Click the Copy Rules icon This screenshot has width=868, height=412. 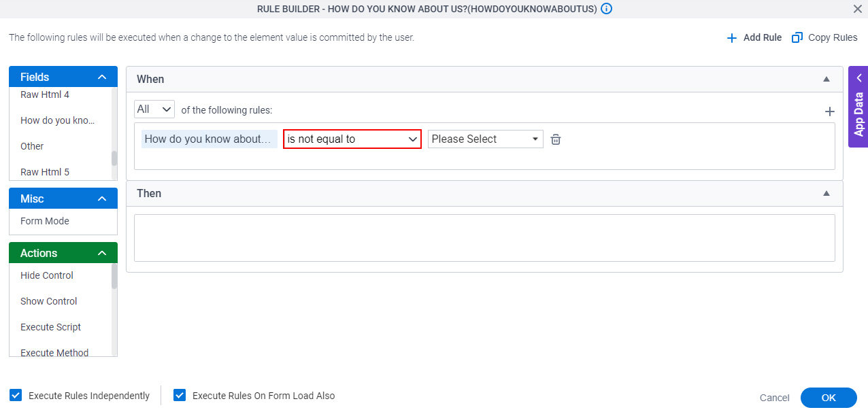point(797,37)
